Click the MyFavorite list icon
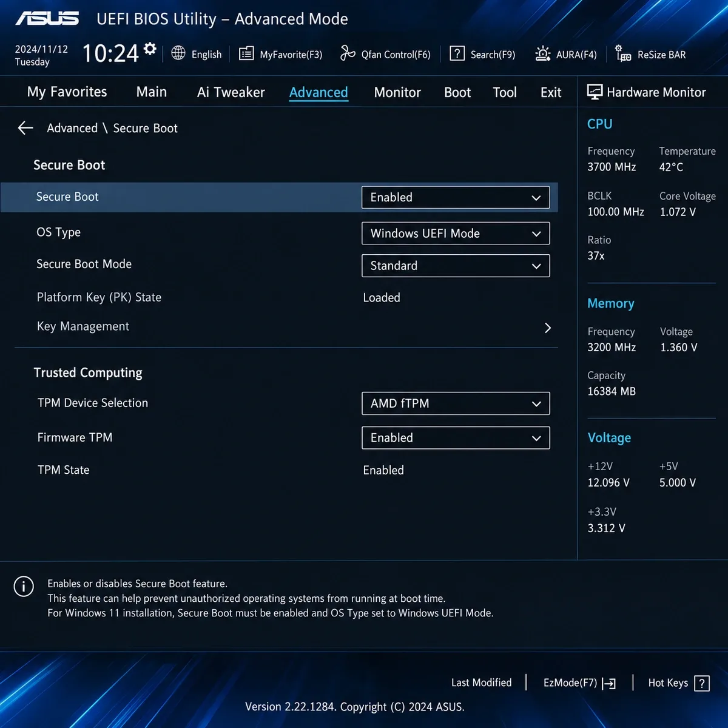Image resolution: width=728 pixels, height=728 pixels. 246,54
